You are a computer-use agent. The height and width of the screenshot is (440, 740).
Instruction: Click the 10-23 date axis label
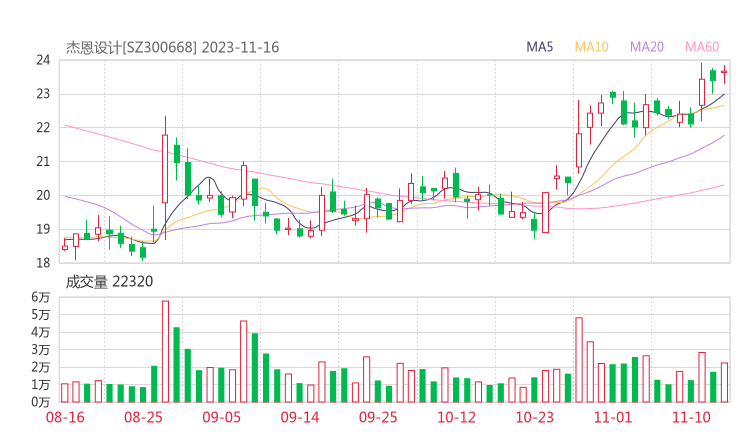[535, 417]
